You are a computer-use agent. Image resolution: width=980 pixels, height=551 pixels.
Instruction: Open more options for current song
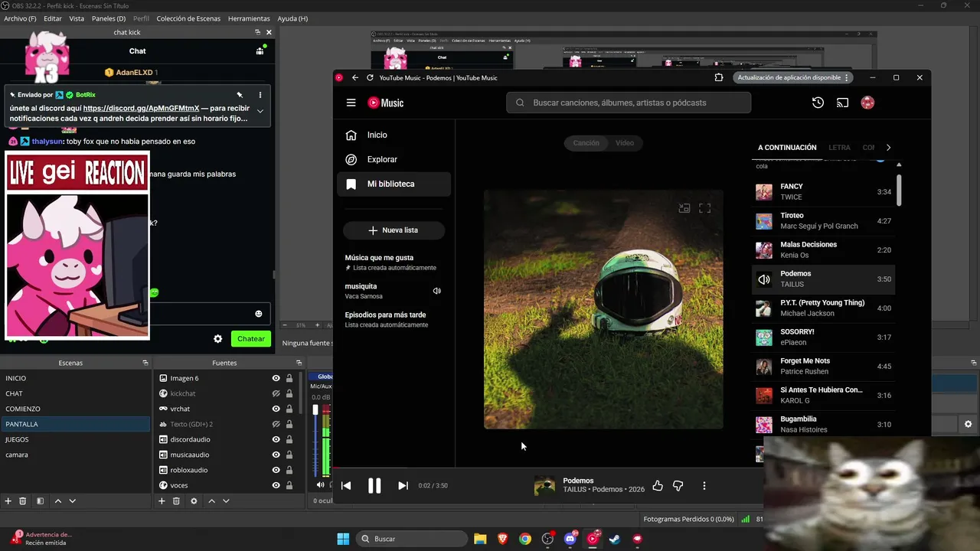point(704,485)
